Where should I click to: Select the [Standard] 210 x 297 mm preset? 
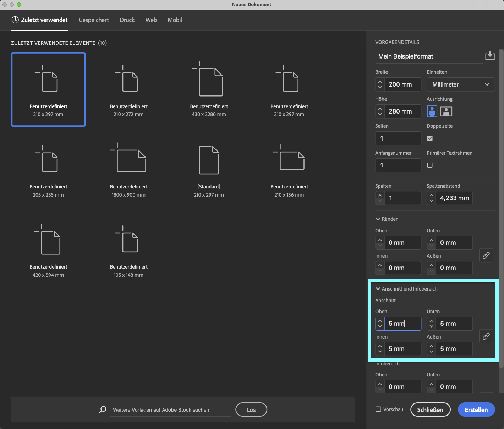pyautogui.click(x=209, y=170)
